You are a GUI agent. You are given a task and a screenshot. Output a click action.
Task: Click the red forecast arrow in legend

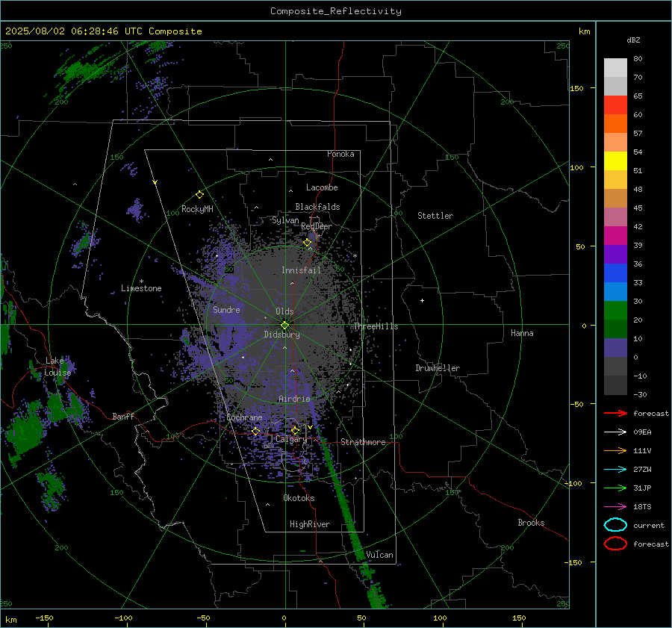pyautogui.click(x=615, y=413)
